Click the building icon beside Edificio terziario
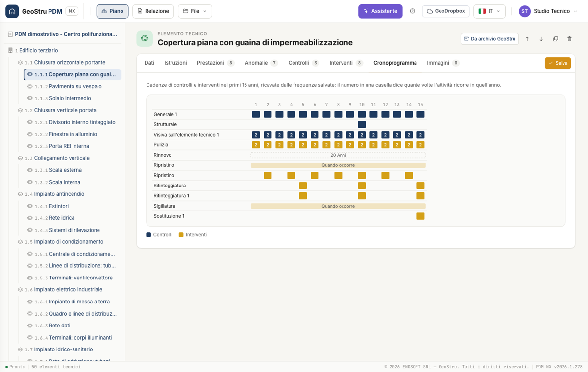This screenshot has width=588, height=372. [11, 50]
